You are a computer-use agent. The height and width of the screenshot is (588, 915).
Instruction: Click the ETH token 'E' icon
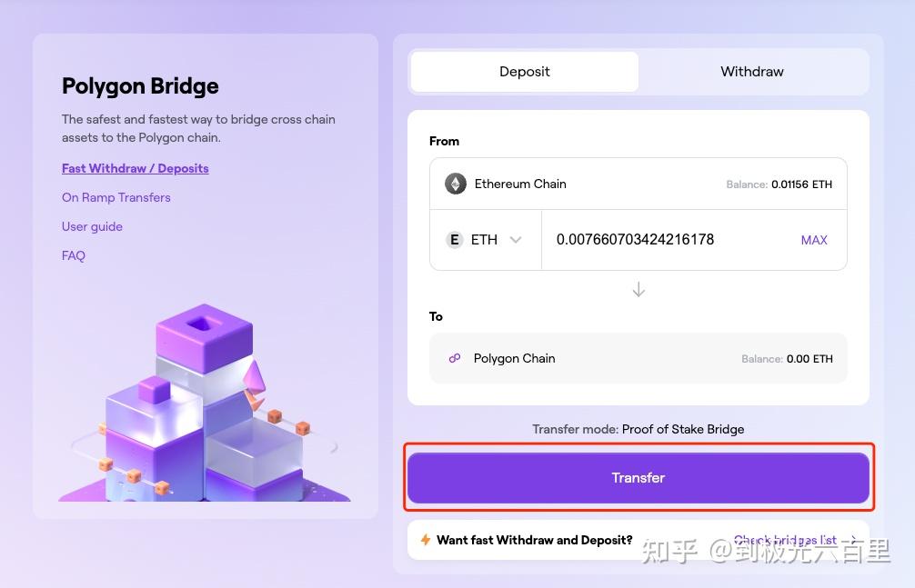click(455, 240)
